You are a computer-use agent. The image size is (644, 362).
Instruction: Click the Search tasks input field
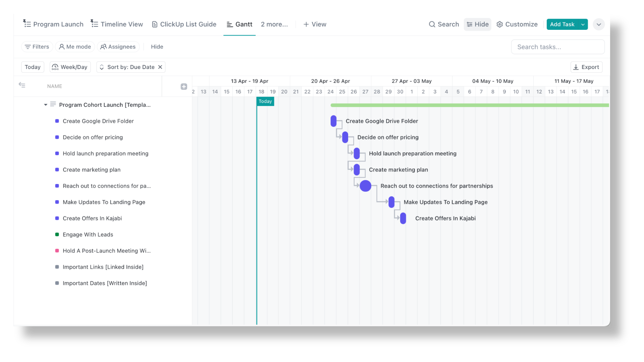(558, 46)
